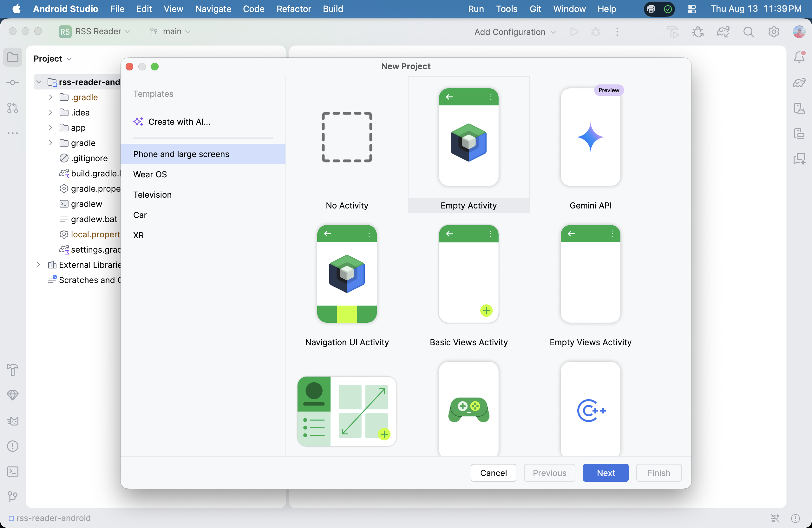Click the Search Everywhere magnifier icon
The image size is (812, 528).
tap(749, 32)
